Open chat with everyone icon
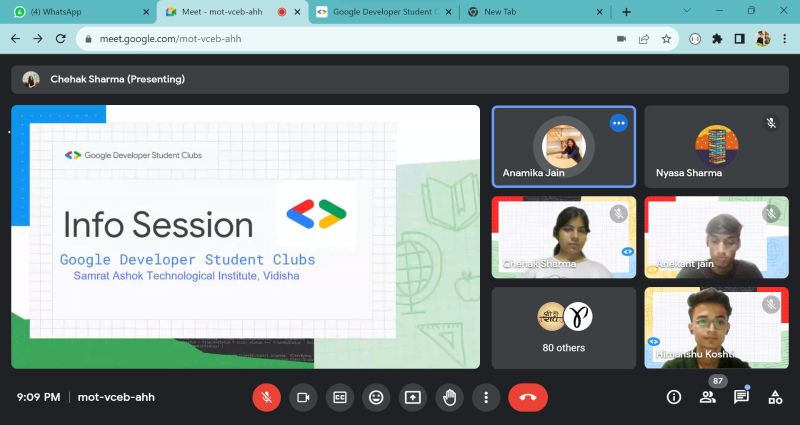 (x=741, y=397)
